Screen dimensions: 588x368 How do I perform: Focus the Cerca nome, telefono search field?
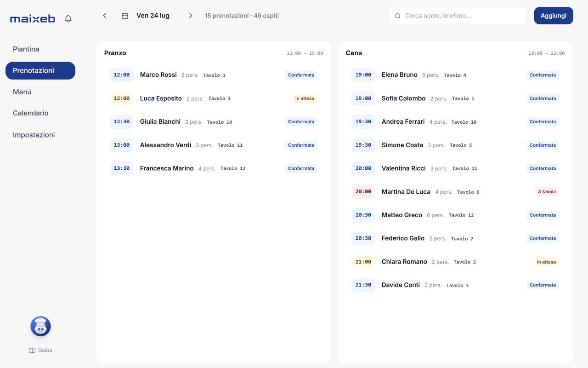pyautogui.click(x=458, y=16)
